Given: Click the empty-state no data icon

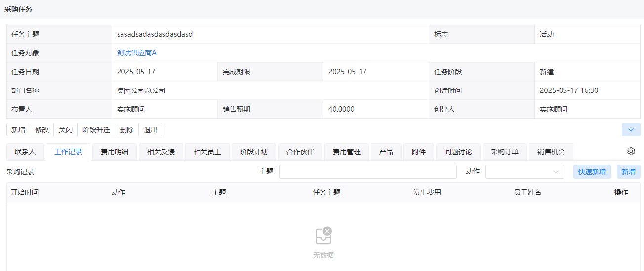Looking at the screenshot, I should [323, 236].
